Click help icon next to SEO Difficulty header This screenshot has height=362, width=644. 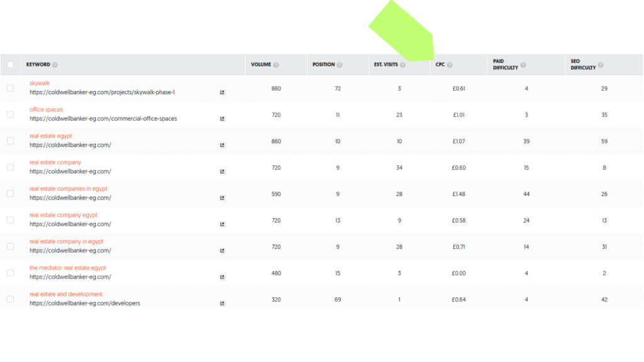[601, 65]
